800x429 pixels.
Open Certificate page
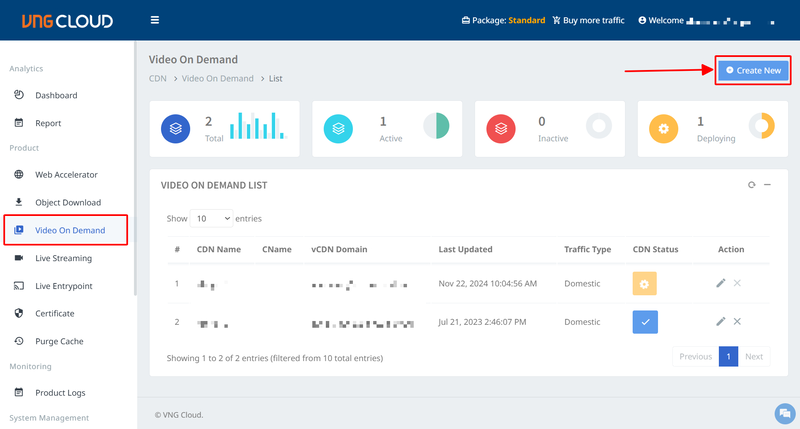pyautogui.click(x=55, y=313)
